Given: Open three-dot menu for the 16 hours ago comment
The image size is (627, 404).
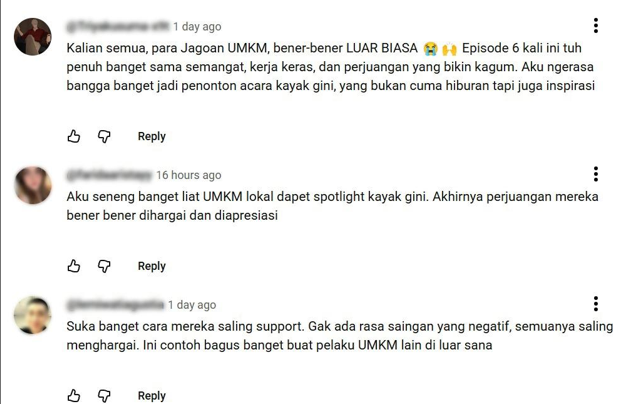Looking at the screenshot, I should coord(595,174).
